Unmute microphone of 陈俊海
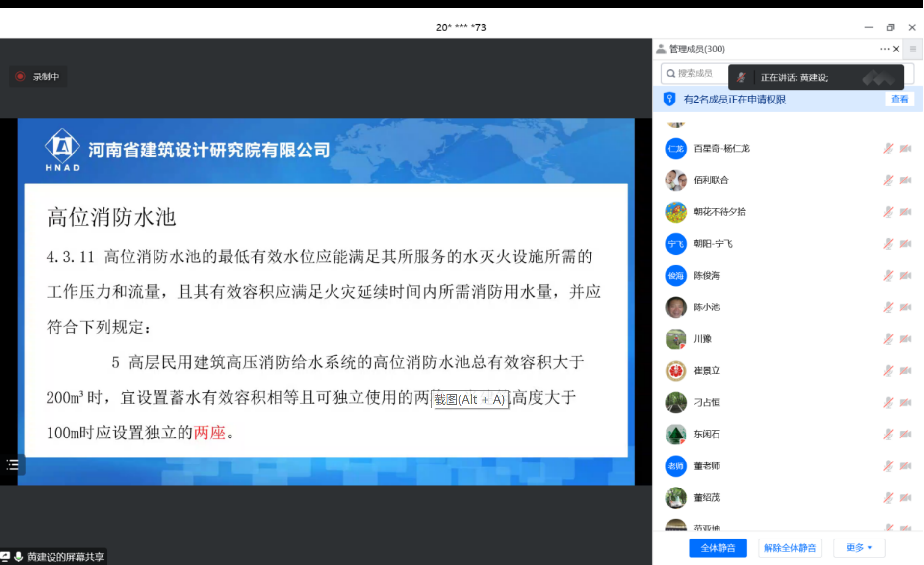Image resolution: width=924 pixels, height=565 pixels. tap(888, 276)
